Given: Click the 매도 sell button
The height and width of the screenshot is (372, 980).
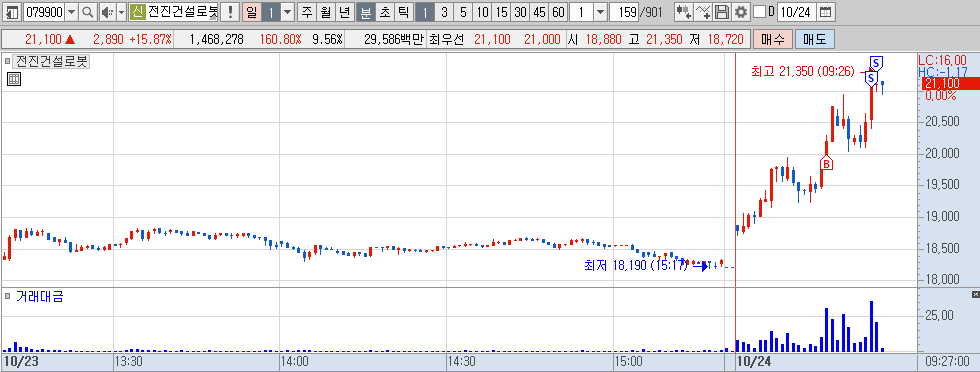Looking at the screenshot, I should (x=815, y=39).
